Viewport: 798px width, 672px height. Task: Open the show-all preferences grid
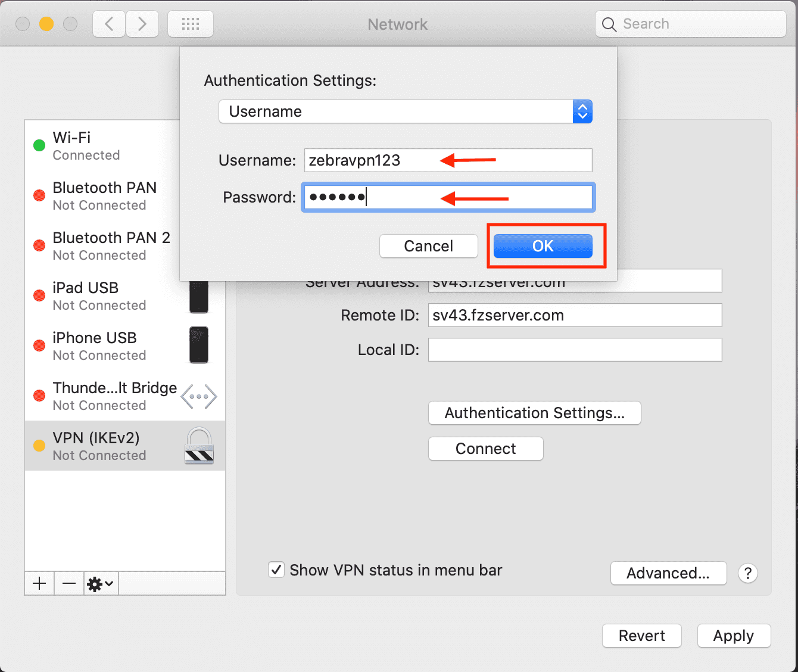[191, 24]
